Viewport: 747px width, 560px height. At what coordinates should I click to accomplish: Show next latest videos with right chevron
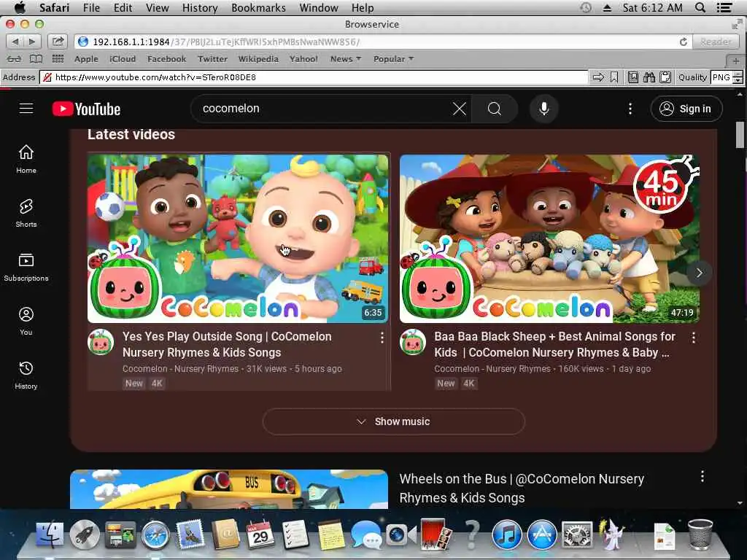699,273
